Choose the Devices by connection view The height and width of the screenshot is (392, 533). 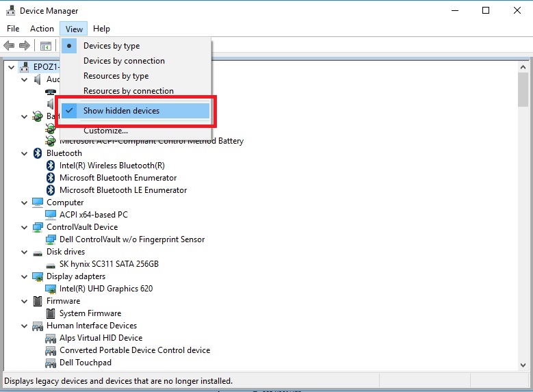(x=124, y=61)
